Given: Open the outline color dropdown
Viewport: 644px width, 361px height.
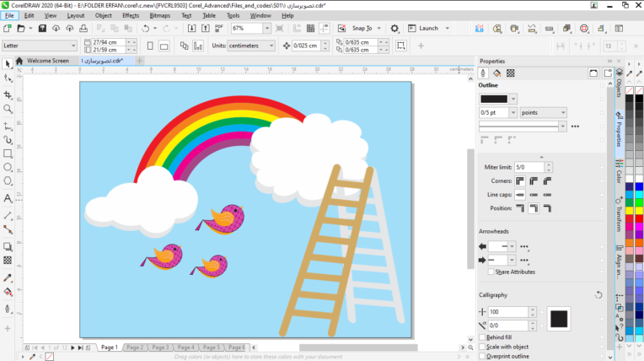Looking at the screenshot, I should (x=513, y=99).
